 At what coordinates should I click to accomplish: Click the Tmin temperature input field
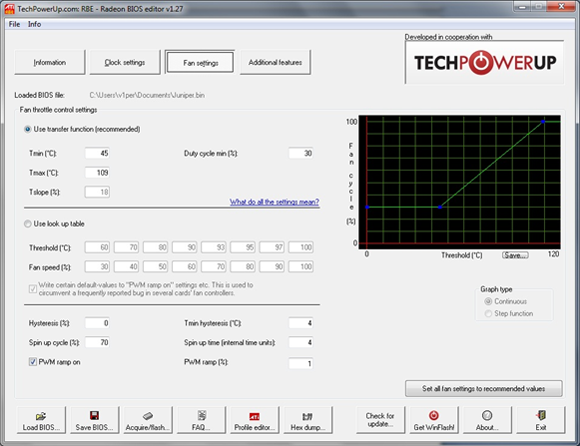(x=97, y=153)
